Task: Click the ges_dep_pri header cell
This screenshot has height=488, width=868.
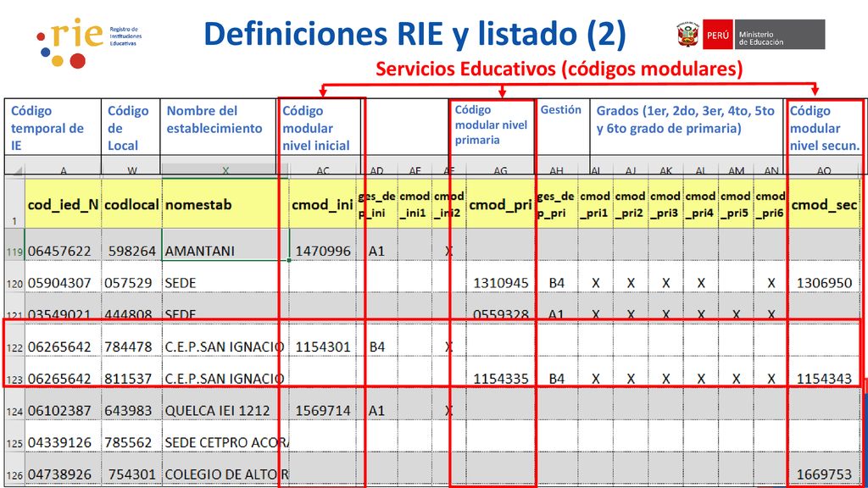Action: click(556, 204)
